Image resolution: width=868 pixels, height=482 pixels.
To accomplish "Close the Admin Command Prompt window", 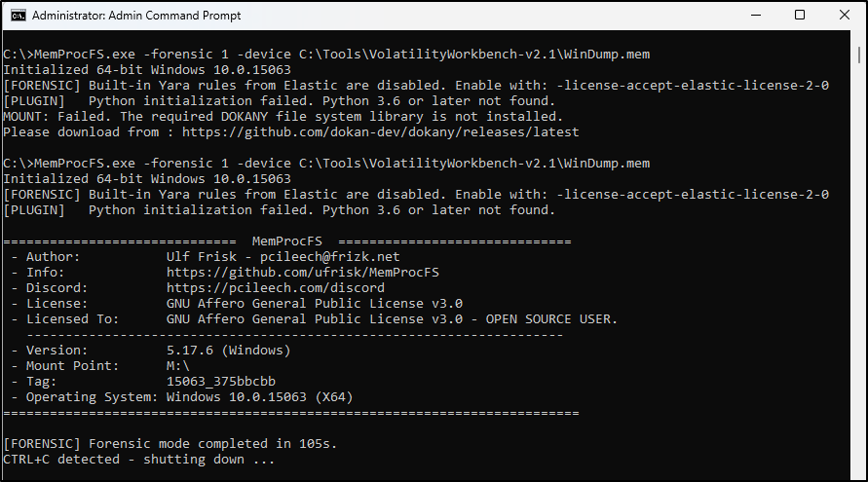I will pos(845,15).
